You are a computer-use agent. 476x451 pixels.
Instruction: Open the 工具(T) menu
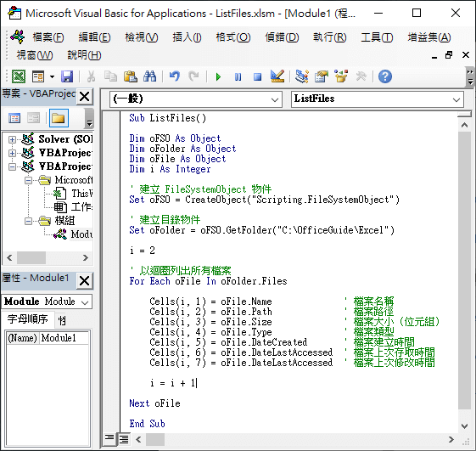pyautogui.click(x=377, y=37)
